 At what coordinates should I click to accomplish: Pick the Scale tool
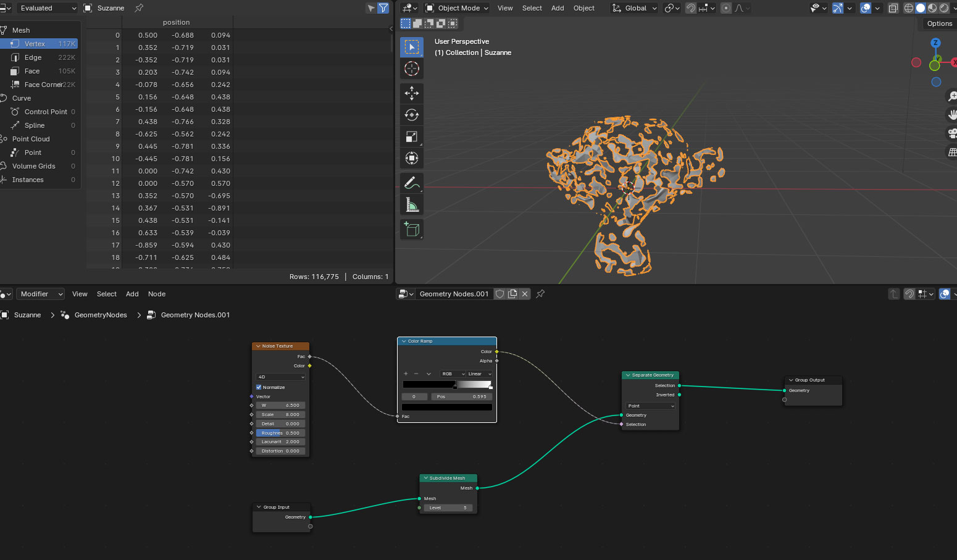412,136
